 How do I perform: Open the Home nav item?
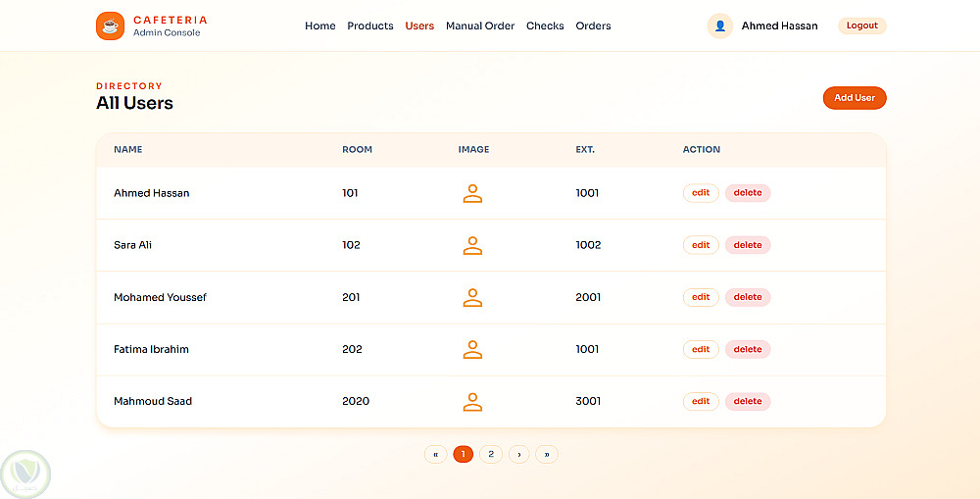point(320,25)
